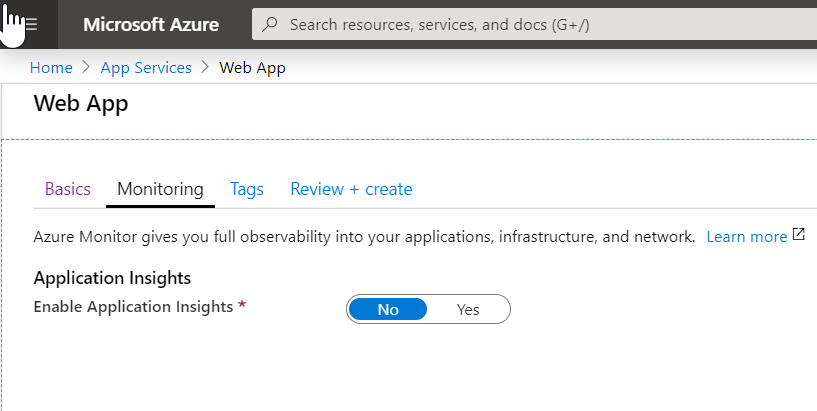Click the chevron after App Services breadcrumb
817x411 pixels.
(x=205, y=68)
